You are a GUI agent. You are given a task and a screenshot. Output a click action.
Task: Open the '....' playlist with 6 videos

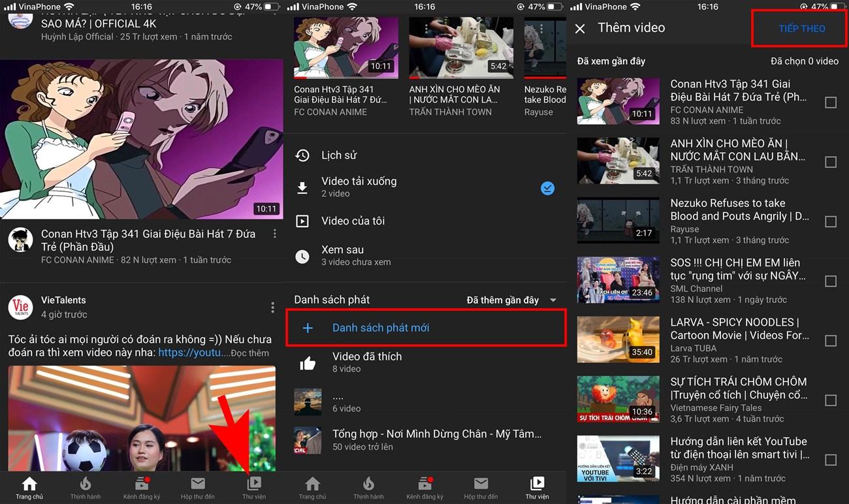424,402
